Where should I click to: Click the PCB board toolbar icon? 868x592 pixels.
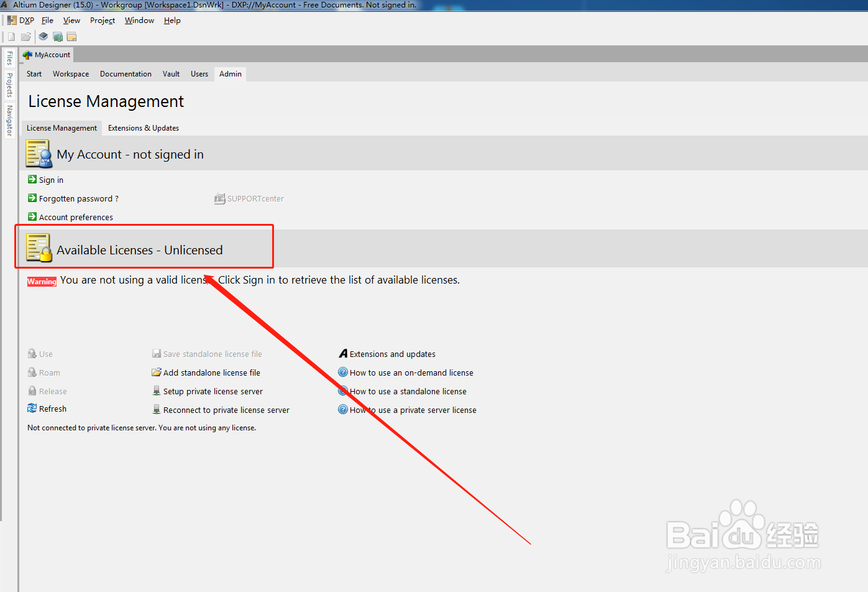pos(58,37)
